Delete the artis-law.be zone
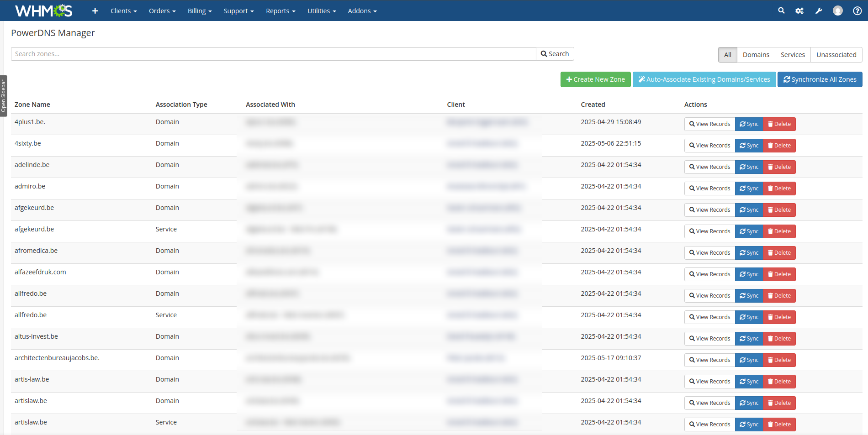This screenshot has height=435, width=868. coord(779,382)
